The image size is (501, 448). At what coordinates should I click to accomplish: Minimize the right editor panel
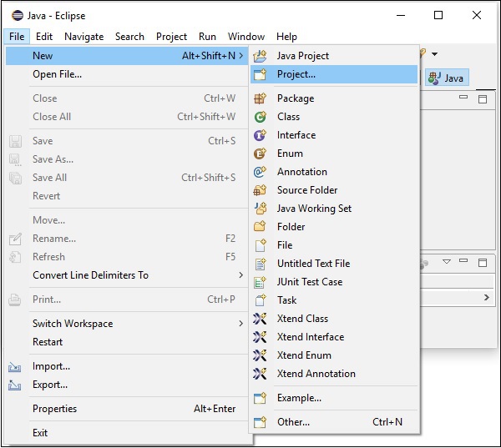463,98
